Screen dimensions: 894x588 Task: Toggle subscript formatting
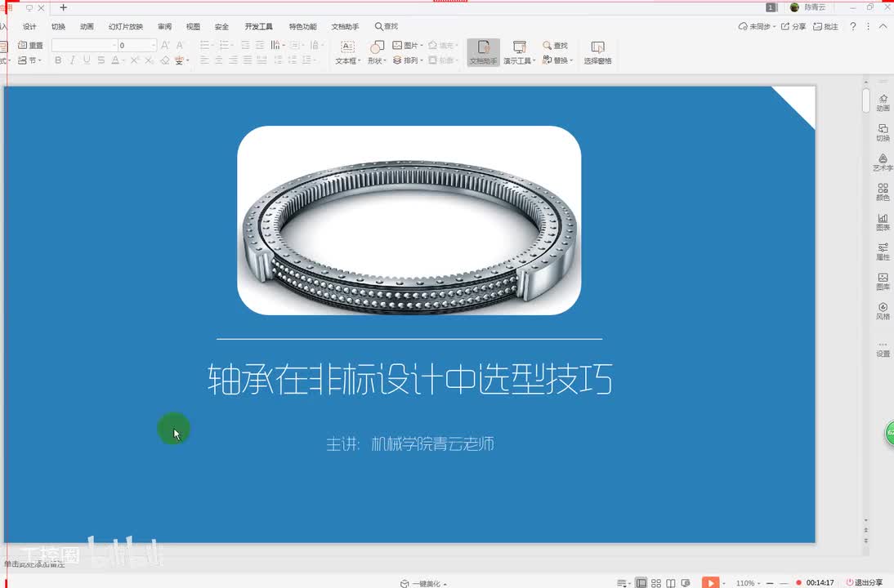coord(149,60)
